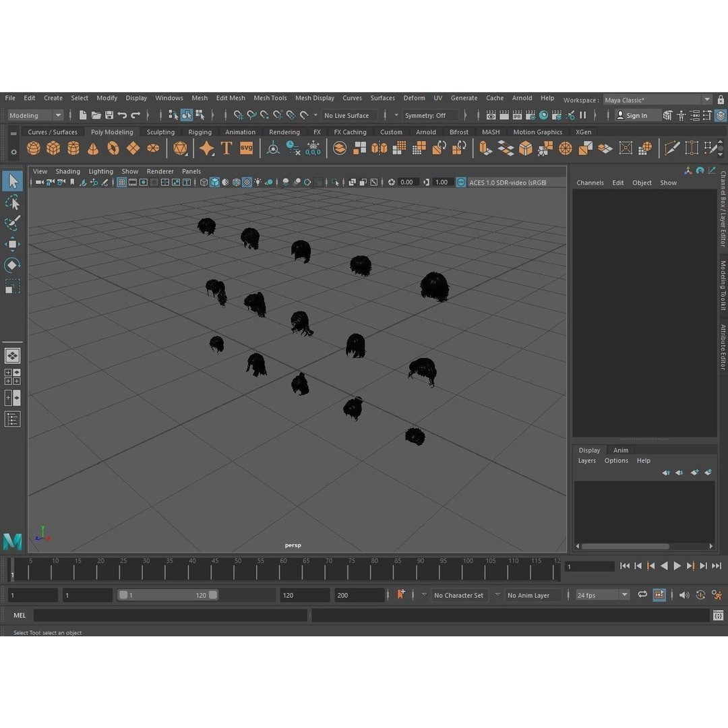Expand the Symmetry: Off dropdown
This screenshot has width=728, height=728.
[x=430, y=115]
